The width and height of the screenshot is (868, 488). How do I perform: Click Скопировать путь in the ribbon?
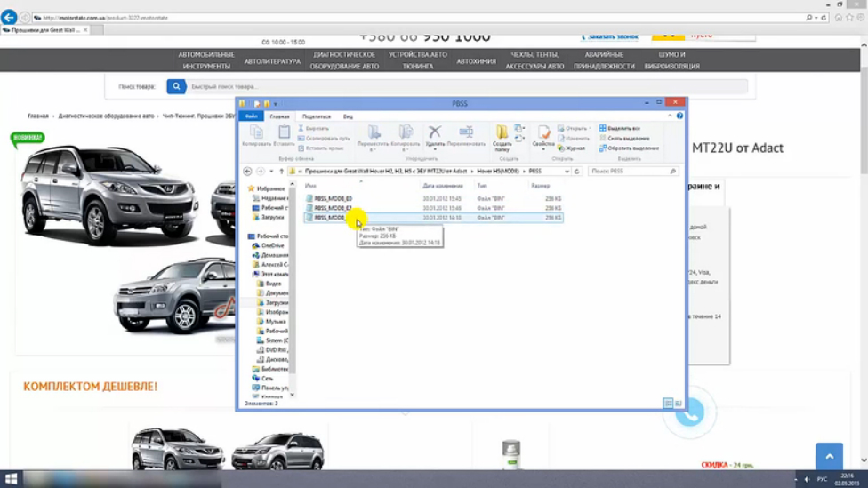(x=324, y=139)
